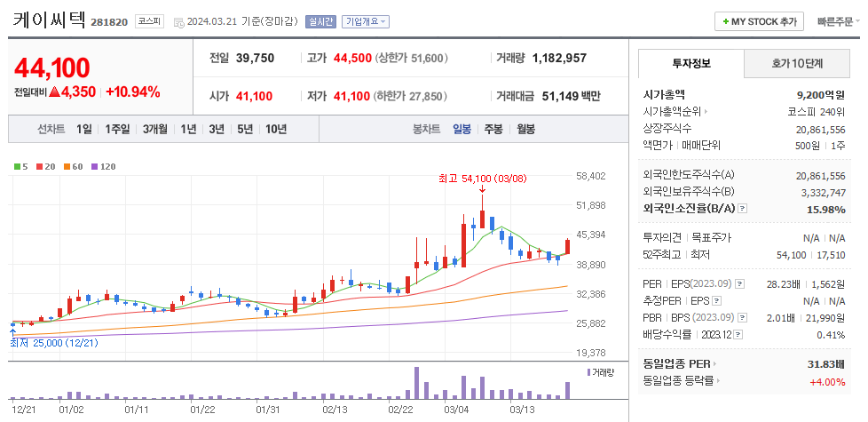Click the 선차트 label
868x422 pixels.
(51, 129)
